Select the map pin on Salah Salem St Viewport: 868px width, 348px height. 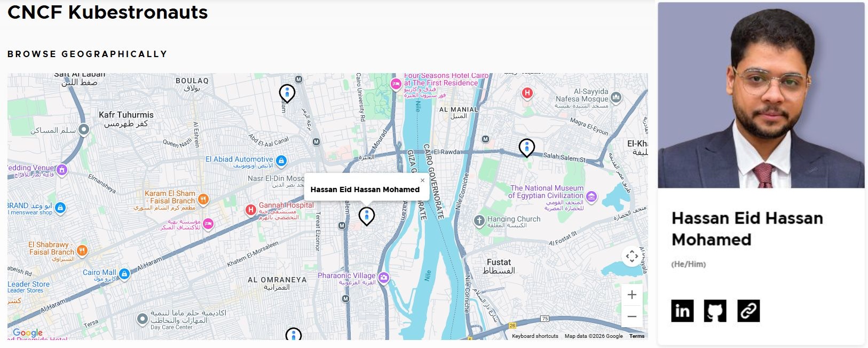point(526,147)
